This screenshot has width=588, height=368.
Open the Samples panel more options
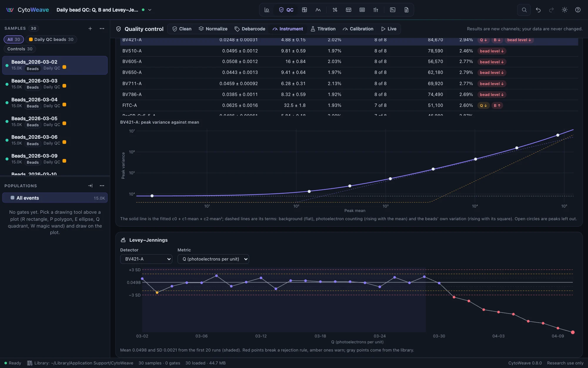pyautogui.click(x=102, y=28)
